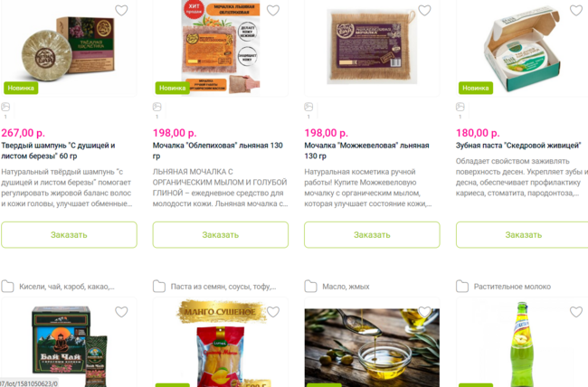588x387 pixels.
Task: Click heart icon on green bottle product
Action: [x=576, y=312]
